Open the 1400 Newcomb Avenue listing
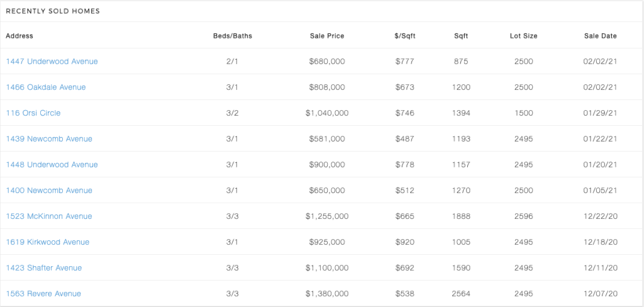Image resolution: width=644 pixels, height=307 pixels. coord(49,190)
